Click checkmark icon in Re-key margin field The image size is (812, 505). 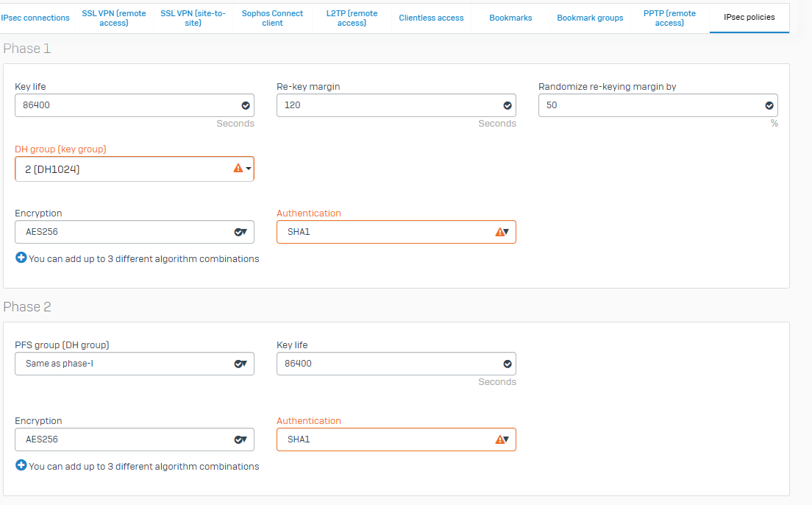508,105
